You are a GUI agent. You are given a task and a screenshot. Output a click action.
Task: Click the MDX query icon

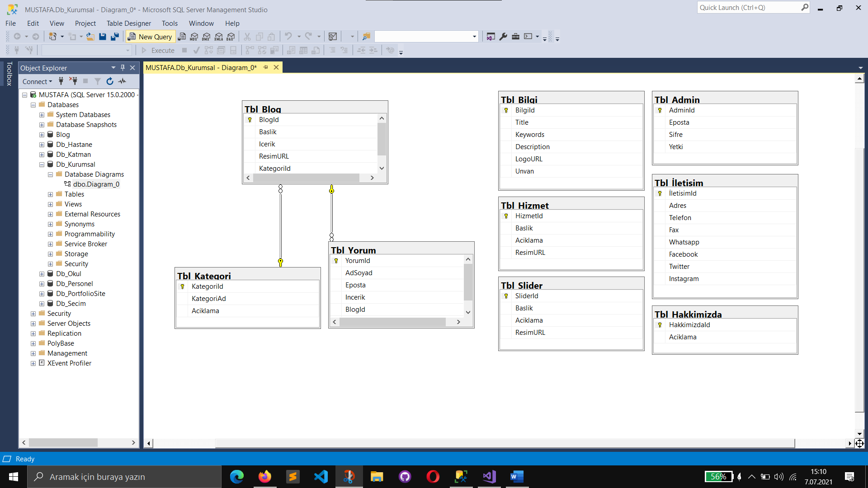(x=194, y=37)
